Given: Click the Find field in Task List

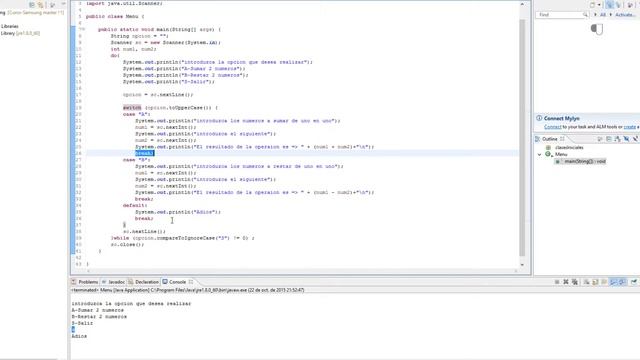Looking at the screenshot, I should click(562, 15).
